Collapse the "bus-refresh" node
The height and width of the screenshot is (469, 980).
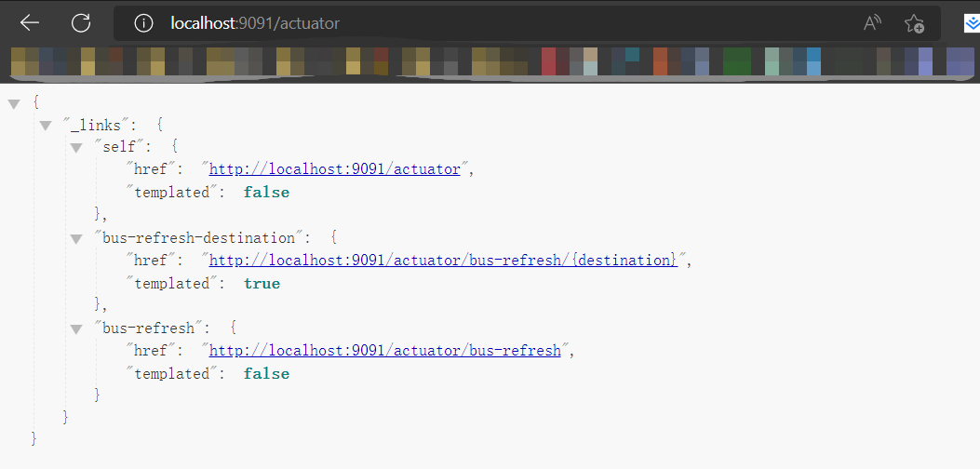76,328
